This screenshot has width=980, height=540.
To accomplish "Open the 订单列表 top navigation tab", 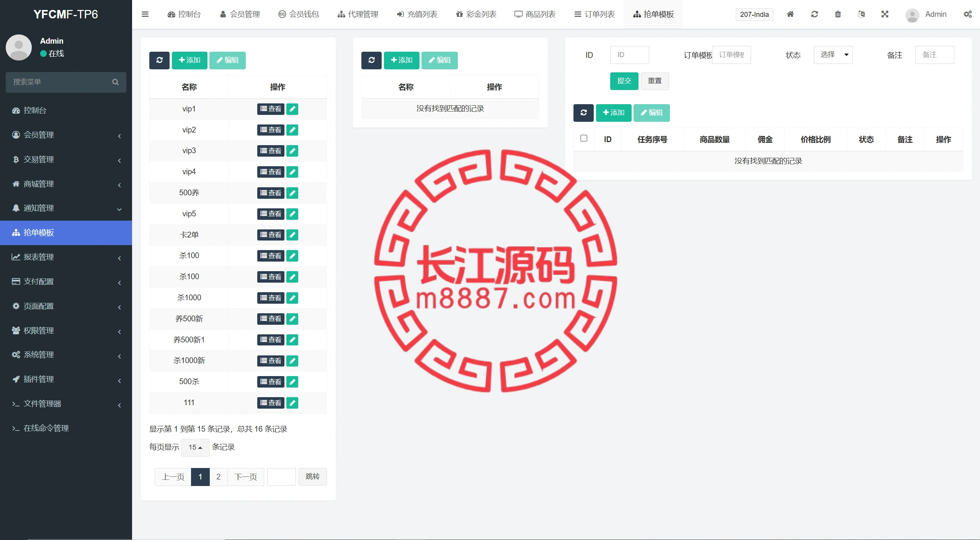I will [x=595, y=14].
